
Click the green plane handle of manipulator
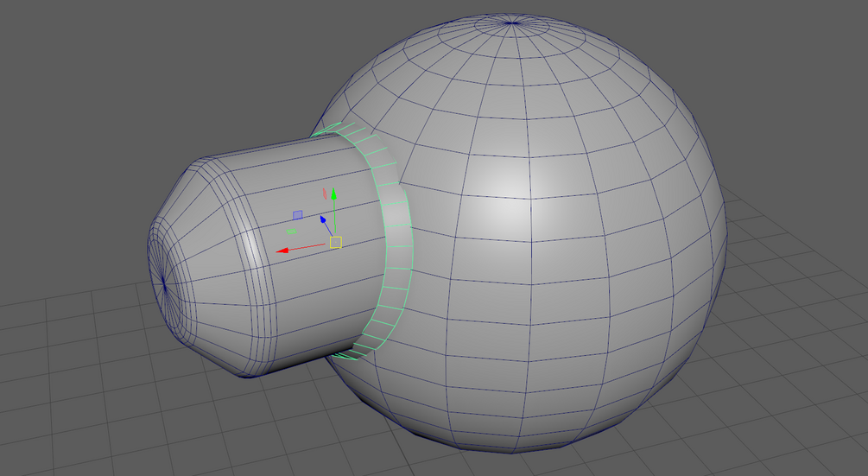pyautogui.click(x=291, y=232)
